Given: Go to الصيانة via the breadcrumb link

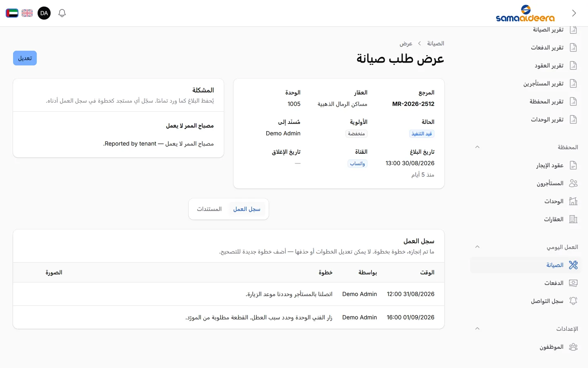Looking at the screenshot, I should tap(436, 43).
